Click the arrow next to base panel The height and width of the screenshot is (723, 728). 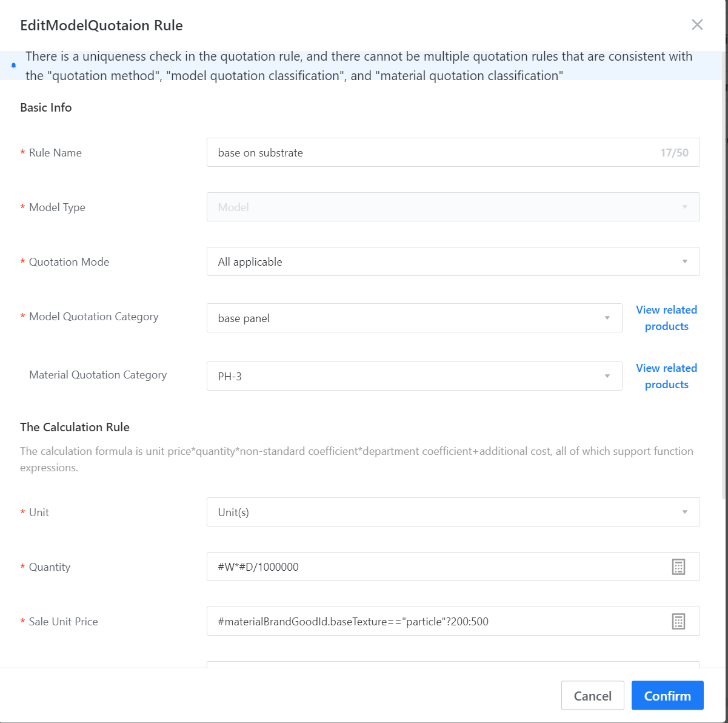click(x=607, y=318)
